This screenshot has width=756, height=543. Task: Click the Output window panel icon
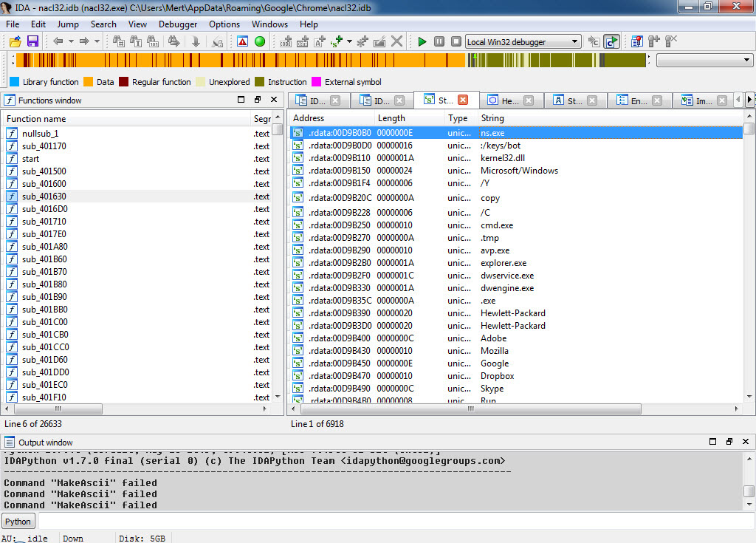(10, 442)
